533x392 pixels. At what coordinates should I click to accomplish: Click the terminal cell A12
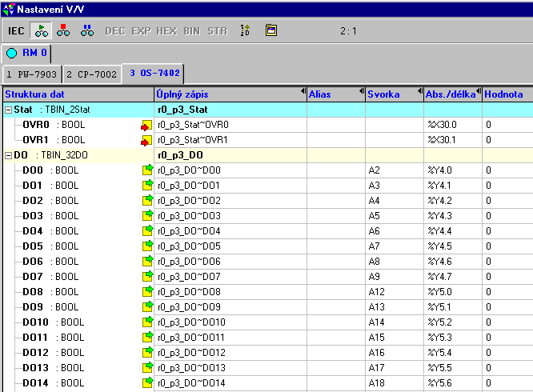point(395,292)
